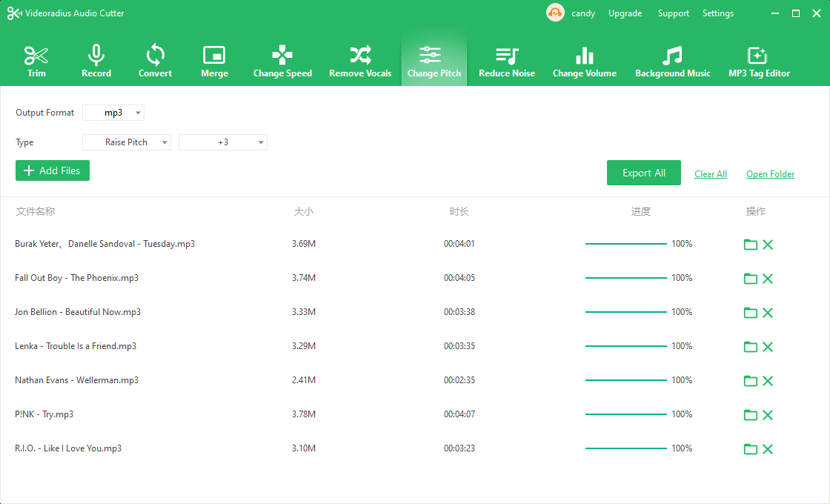The image size is (830, 504).
Task: Select file Fall Out Boy - The Phoenix.mp3
Action: (77, 278)
